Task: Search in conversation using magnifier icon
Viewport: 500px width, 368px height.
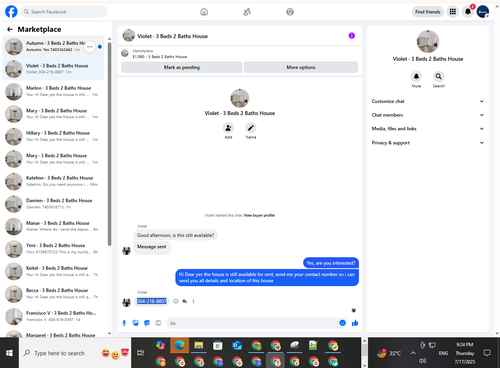Action: coord(439,77)
